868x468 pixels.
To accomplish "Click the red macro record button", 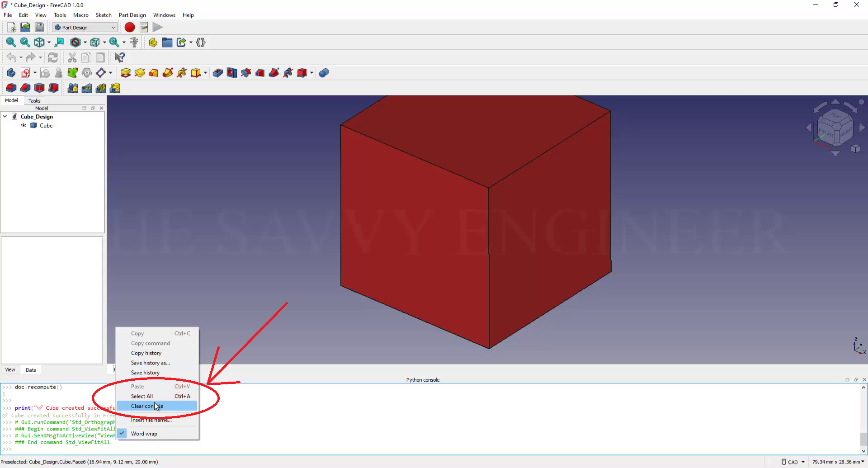I will 130,28.
